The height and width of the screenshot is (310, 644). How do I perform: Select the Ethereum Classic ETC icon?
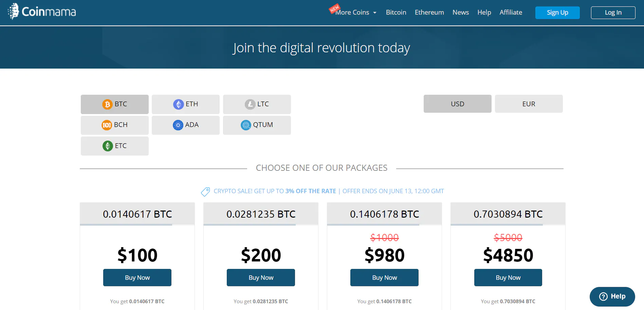(108, 146)
